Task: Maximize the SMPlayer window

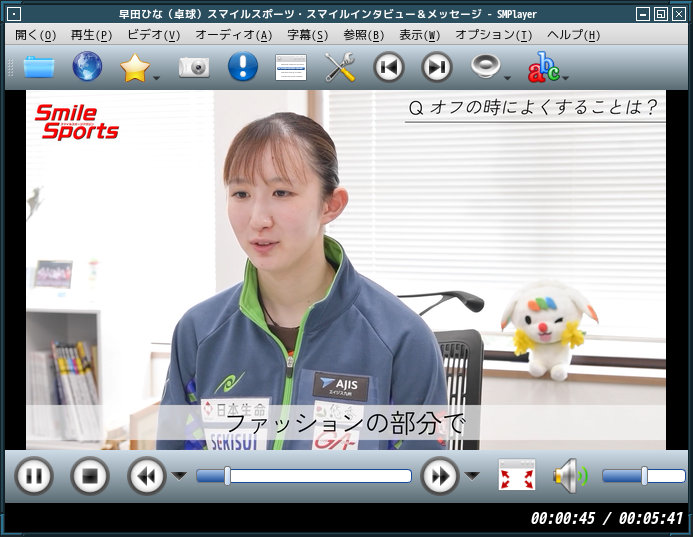Action: 661,15
